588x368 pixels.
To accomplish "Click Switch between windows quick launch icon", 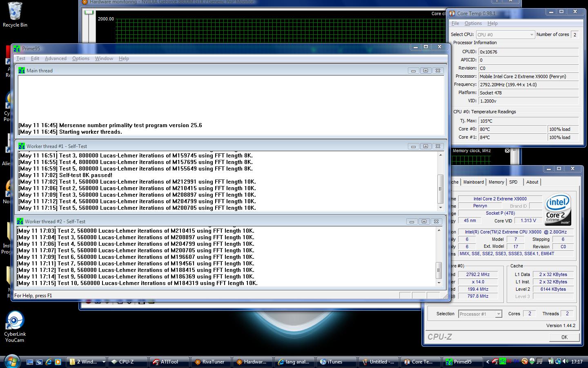I will (x=39, y=362).
